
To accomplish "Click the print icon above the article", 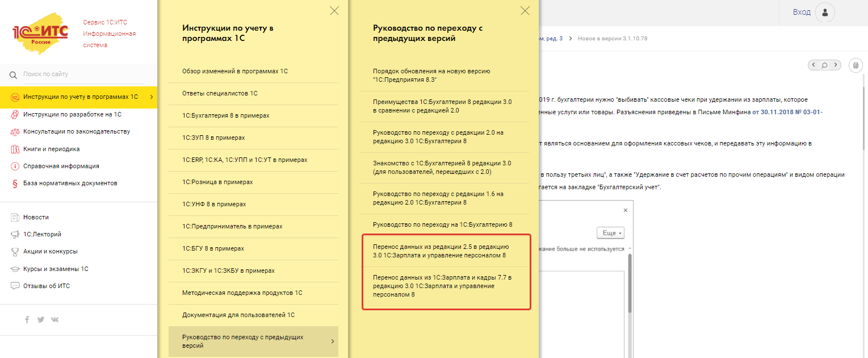I will click(x=856, y=65).
